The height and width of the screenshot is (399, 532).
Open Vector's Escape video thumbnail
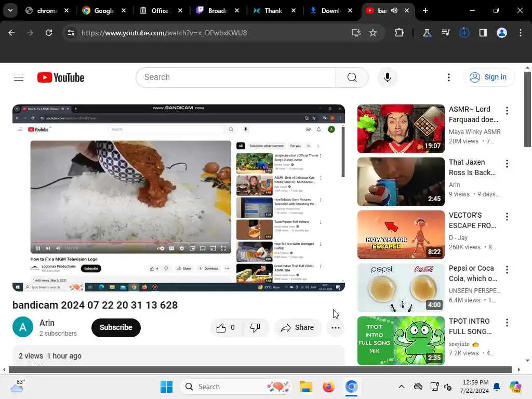[401, 235]
